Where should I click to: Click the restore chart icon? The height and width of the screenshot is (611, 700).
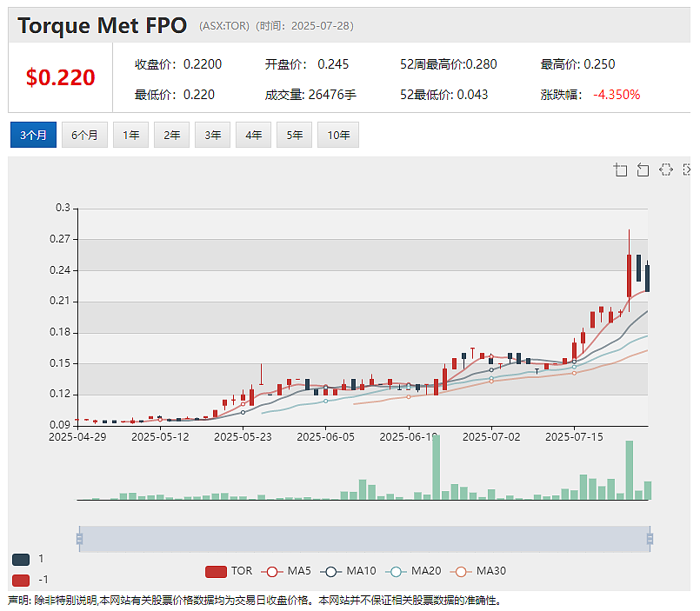[665, 170]
